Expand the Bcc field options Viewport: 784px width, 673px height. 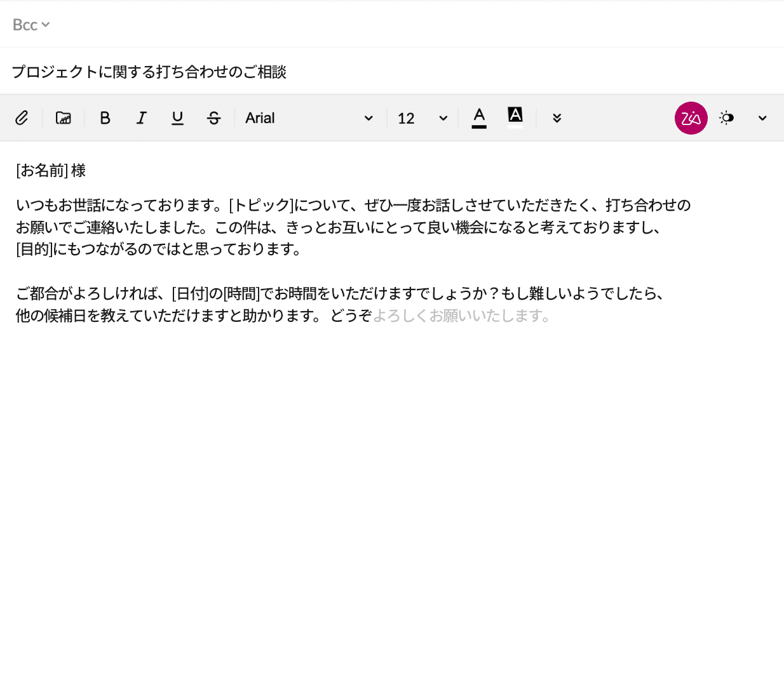pos(31,25)
